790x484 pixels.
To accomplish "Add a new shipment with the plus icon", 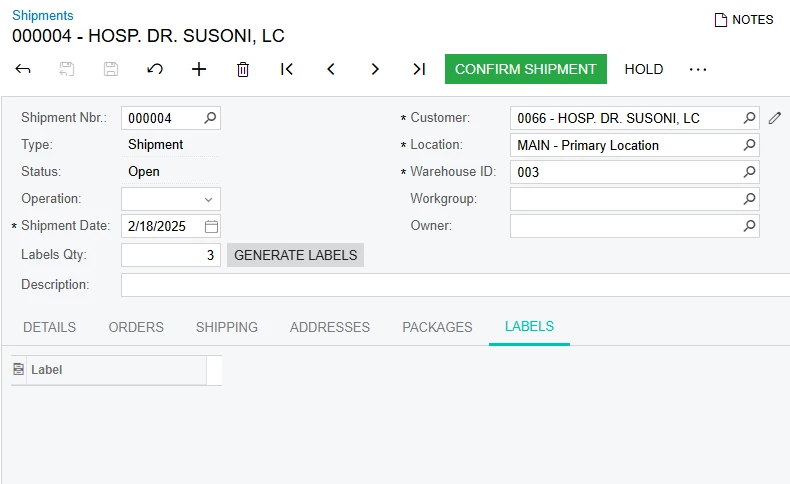I will (x=199, y=69).
